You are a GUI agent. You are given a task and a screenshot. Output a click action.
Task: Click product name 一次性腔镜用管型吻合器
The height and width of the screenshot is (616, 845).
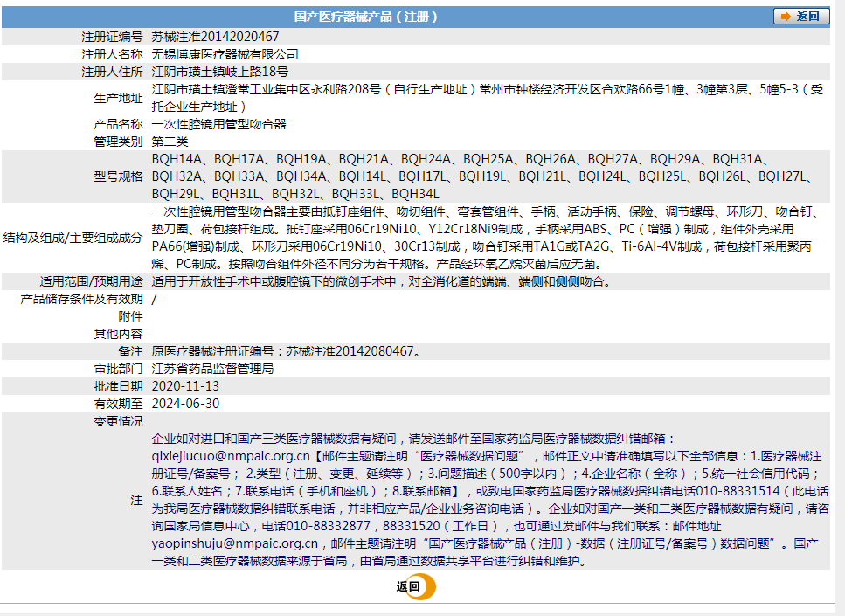tap(218, 124)
